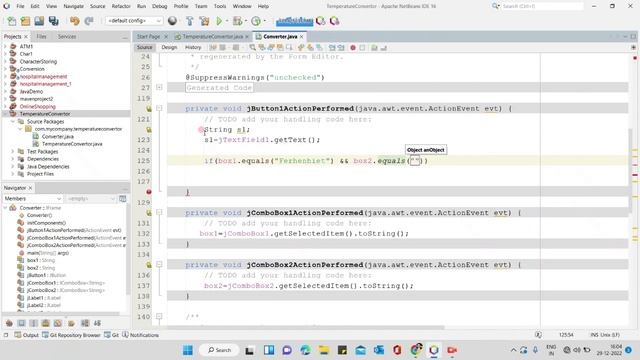This screenshot has width=640, height=360.
Task: Open the Notifications button
Action: 140,335
